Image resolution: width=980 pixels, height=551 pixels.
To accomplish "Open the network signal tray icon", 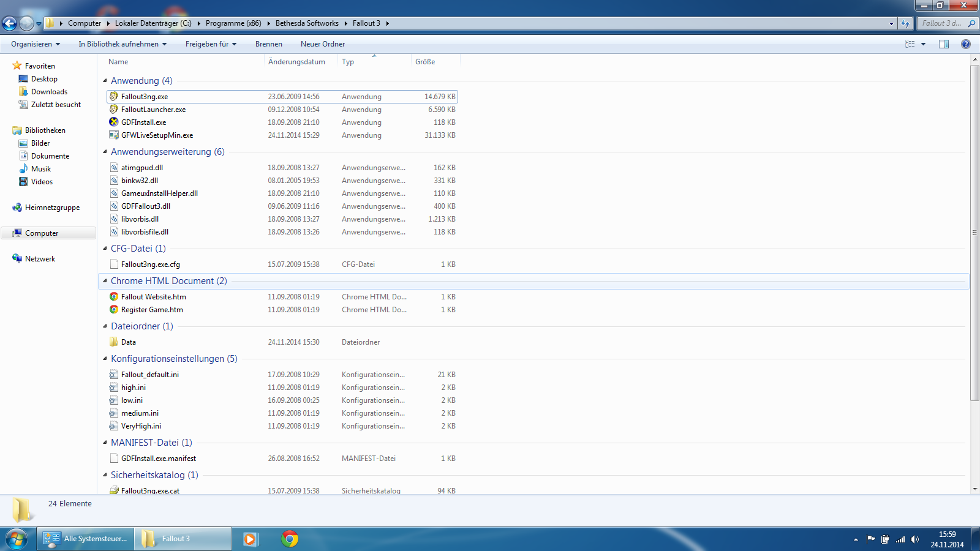I will coord(900,539).
